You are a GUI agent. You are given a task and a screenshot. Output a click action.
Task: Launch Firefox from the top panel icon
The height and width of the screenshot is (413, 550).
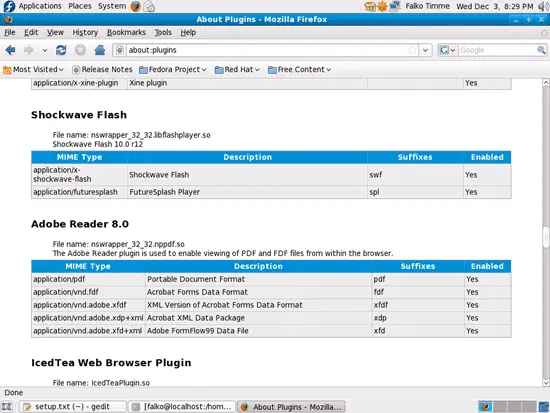(135, 6)
